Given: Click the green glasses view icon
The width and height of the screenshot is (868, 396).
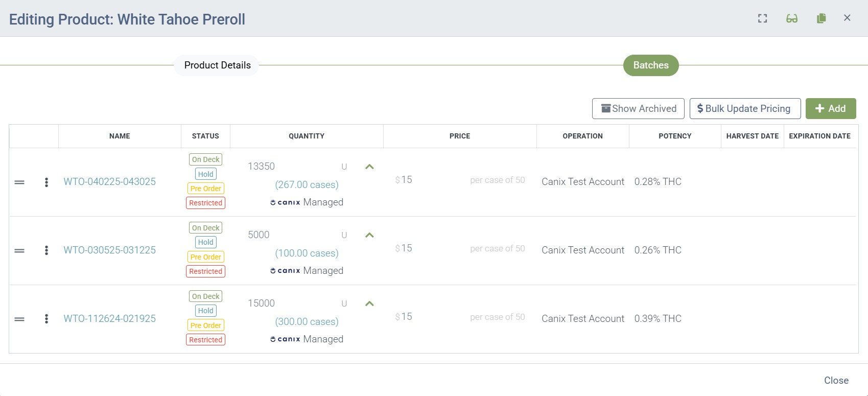Looking at the screenshot, I should tap(791, 18).
